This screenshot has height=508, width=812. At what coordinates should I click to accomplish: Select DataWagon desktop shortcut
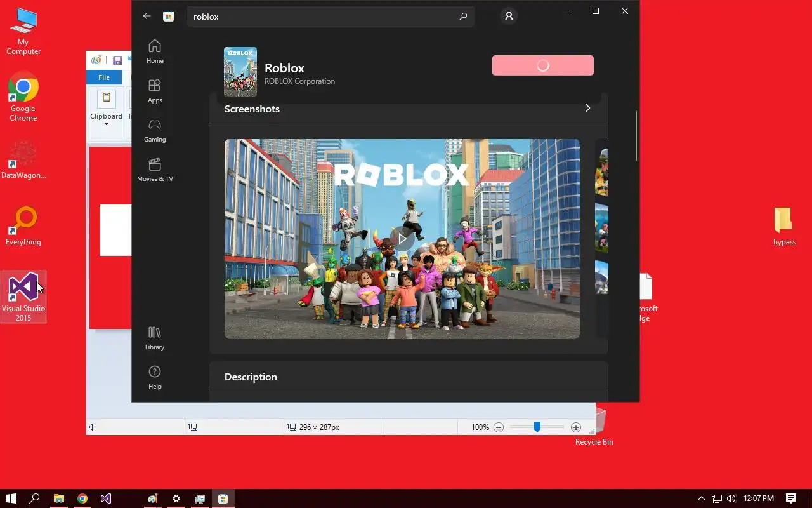click(x=23, y=160)
